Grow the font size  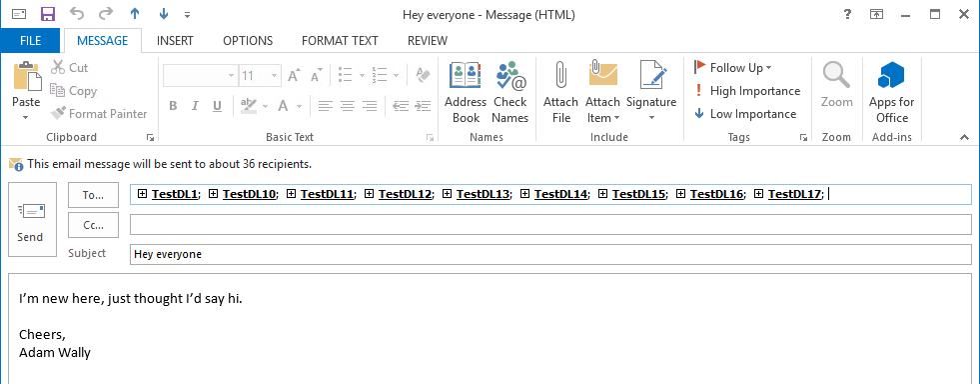294,76
